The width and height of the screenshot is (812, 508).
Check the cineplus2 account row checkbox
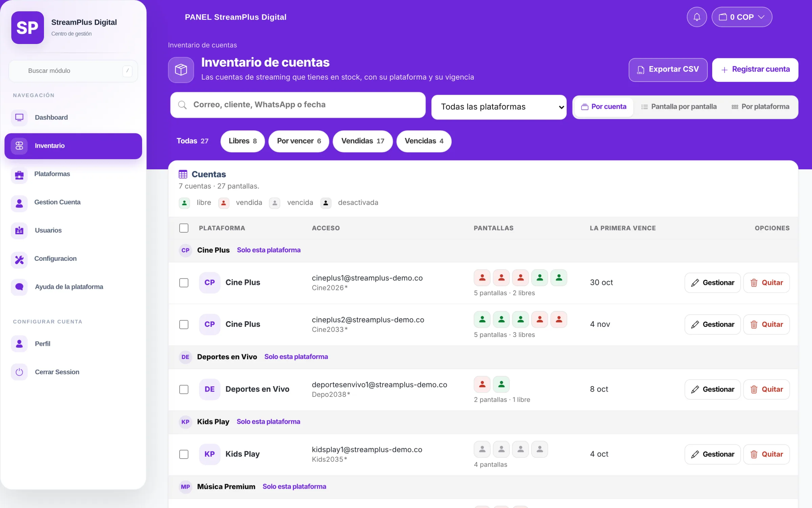(x=184, y=324)
